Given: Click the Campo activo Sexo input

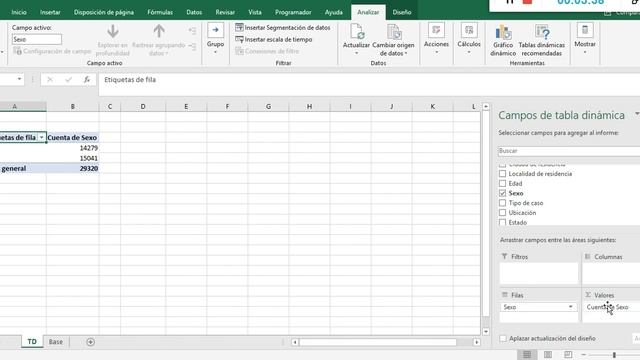Looking at the screenshot, I should [37, 40].
